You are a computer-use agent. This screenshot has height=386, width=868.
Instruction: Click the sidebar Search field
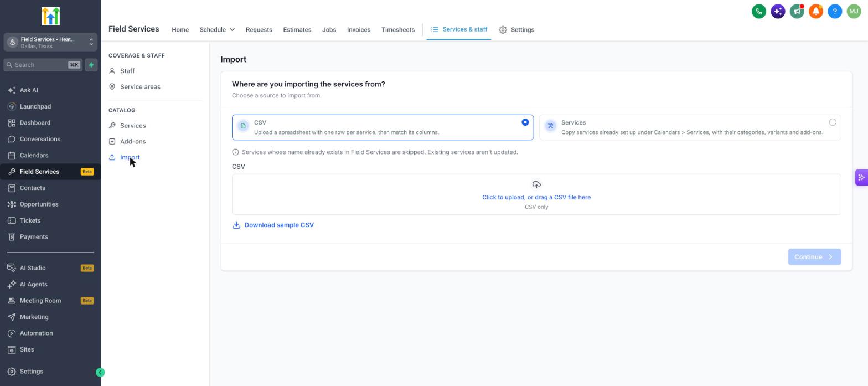pyautogui.click(x=43, y=65)
